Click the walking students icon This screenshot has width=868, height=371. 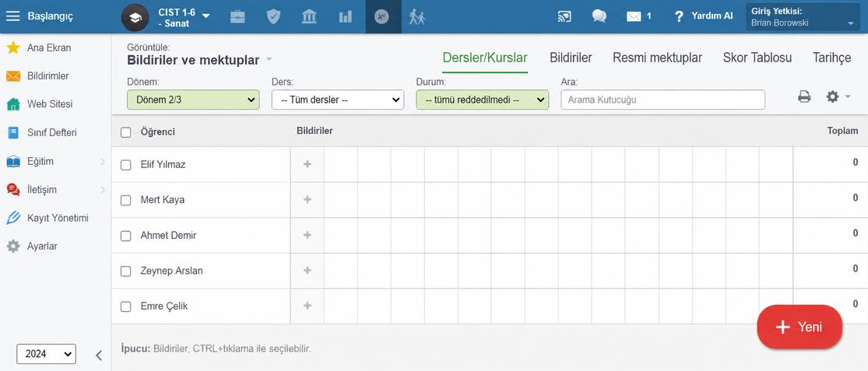pos(416,16)
